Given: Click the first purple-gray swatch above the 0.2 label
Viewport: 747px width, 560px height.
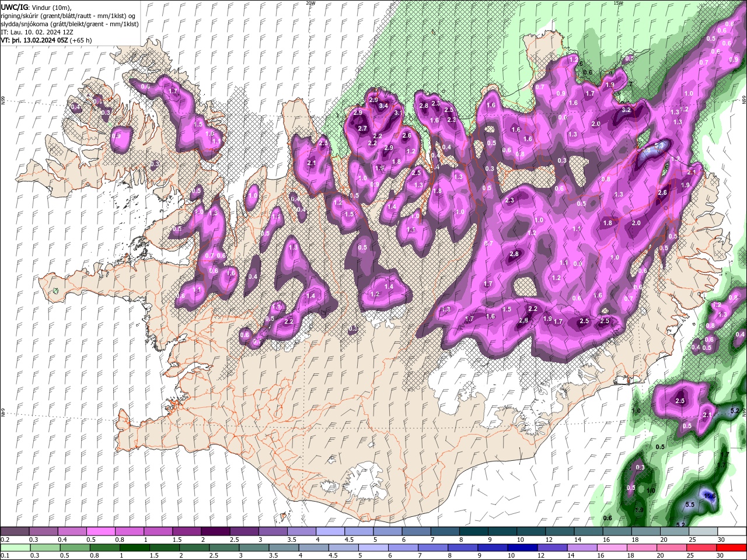Looking at the screenshot, I should [x=15, y=531].
